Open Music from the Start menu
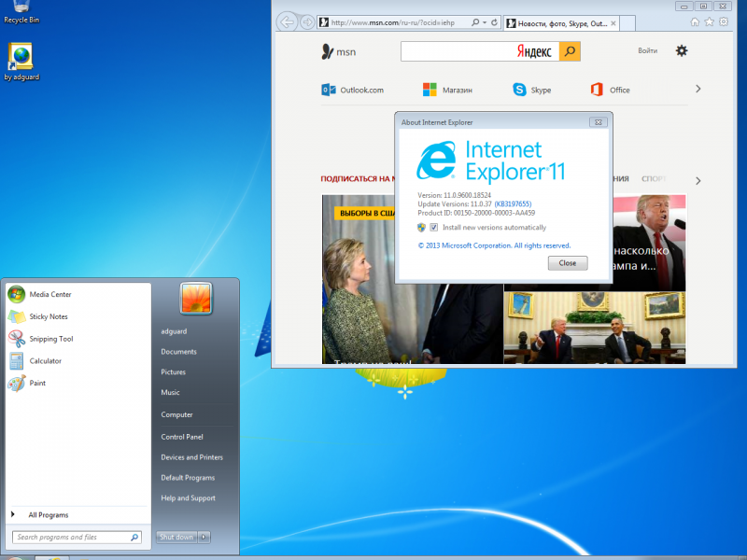The height and width of the screenshot is (560, 747). (170, 392)
